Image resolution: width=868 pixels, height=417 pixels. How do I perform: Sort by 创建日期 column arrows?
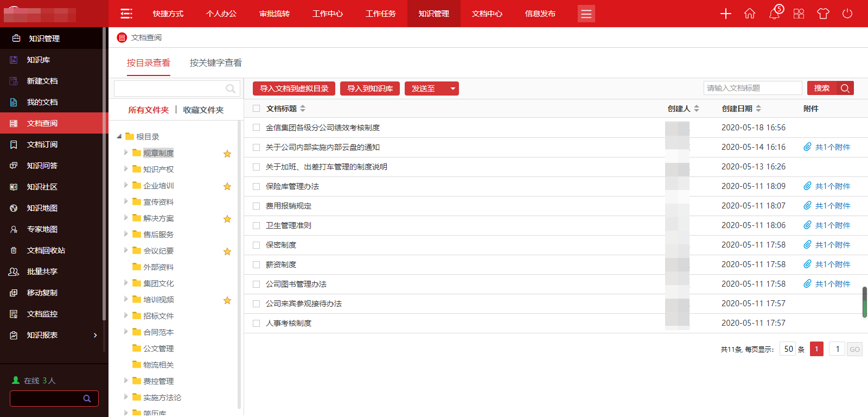point(758,109)
